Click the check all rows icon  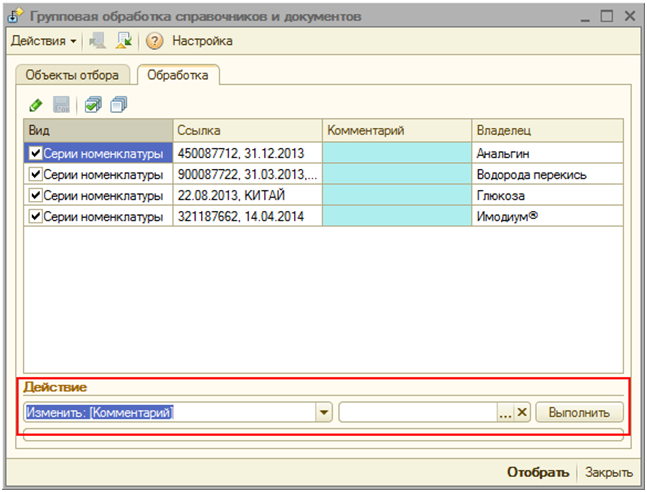tap(93, 104)
